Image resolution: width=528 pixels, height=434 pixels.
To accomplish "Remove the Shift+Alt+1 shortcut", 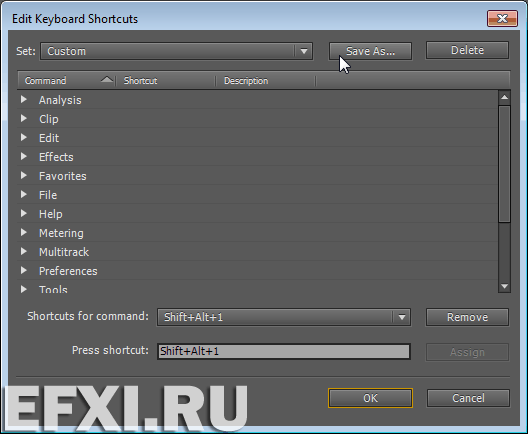I will [467, 317].
